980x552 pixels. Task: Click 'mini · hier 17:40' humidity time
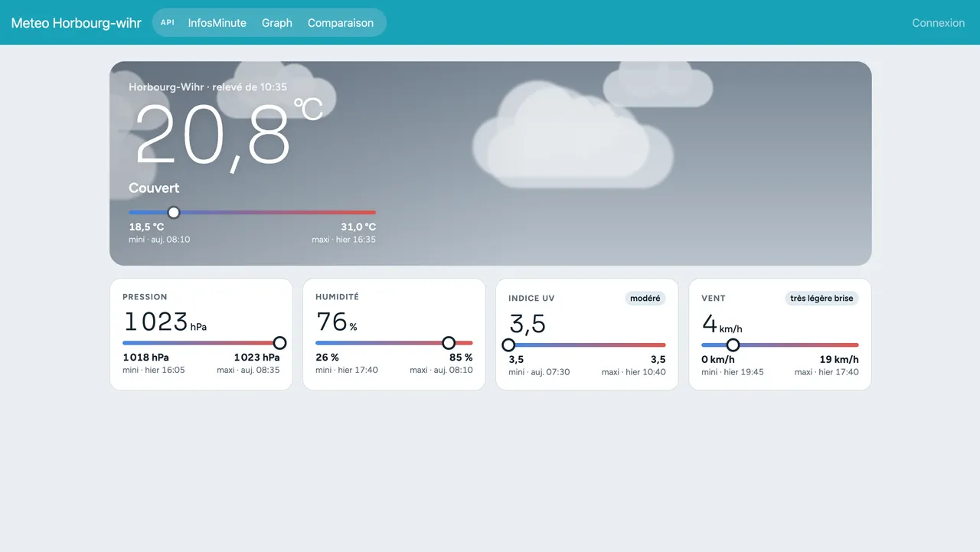347,371
